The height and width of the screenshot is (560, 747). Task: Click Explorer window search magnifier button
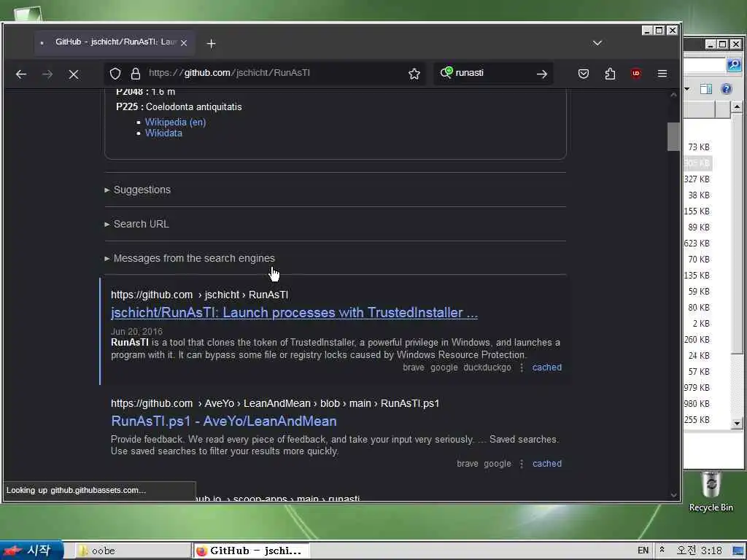[x=734, y=64]
